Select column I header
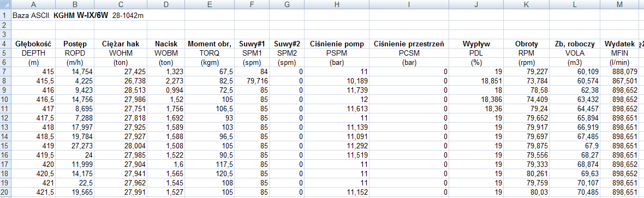This screenshot has width=644, height=198. [x=409, y=4]
